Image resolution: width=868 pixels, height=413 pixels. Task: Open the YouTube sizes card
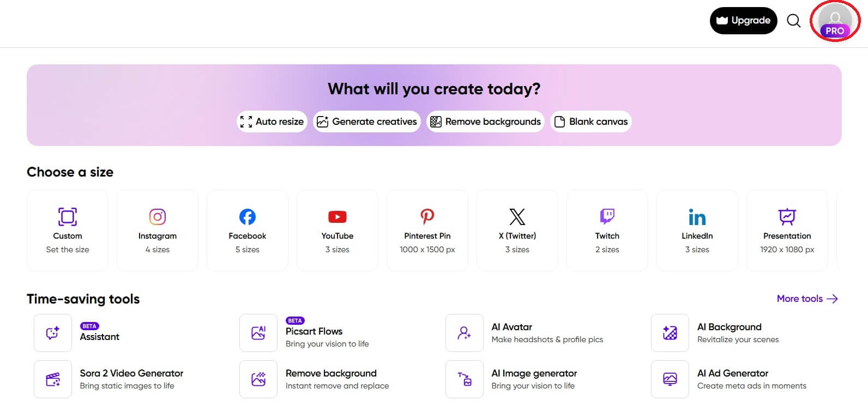click(x=337, y=230)
